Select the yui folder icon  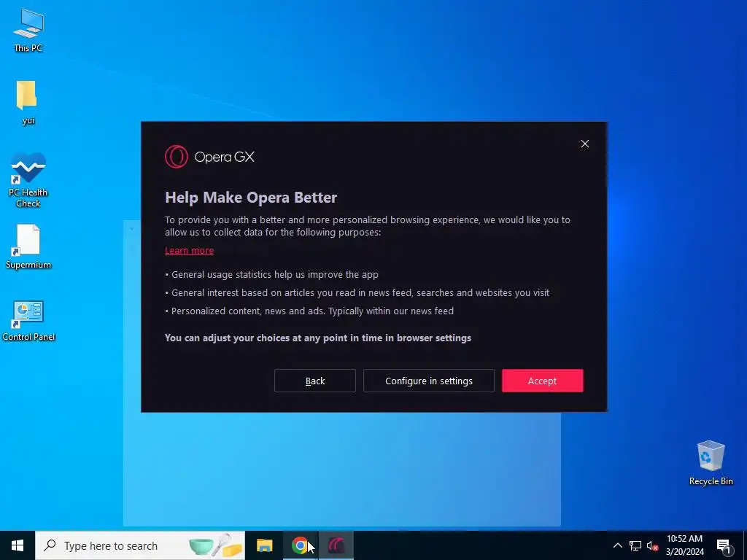tap(28, 102)
